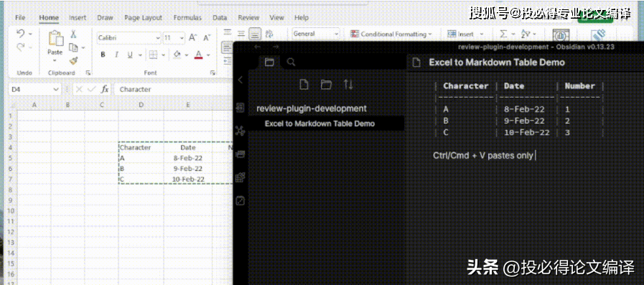The image size is (644, 285).
Task: Open Obsidian graph view from sidebar
Action: click(x=241, y=131)
